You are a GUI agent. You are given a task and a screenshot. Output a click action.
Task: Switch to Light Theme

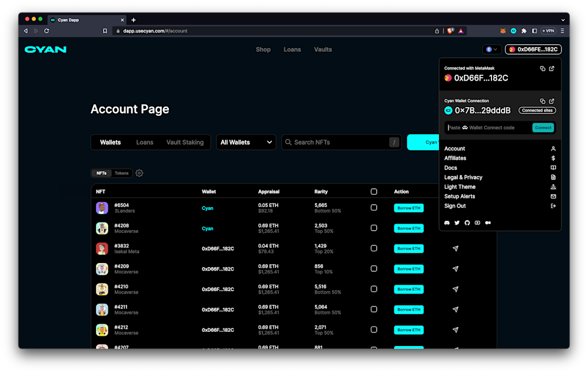click(500, 186)
